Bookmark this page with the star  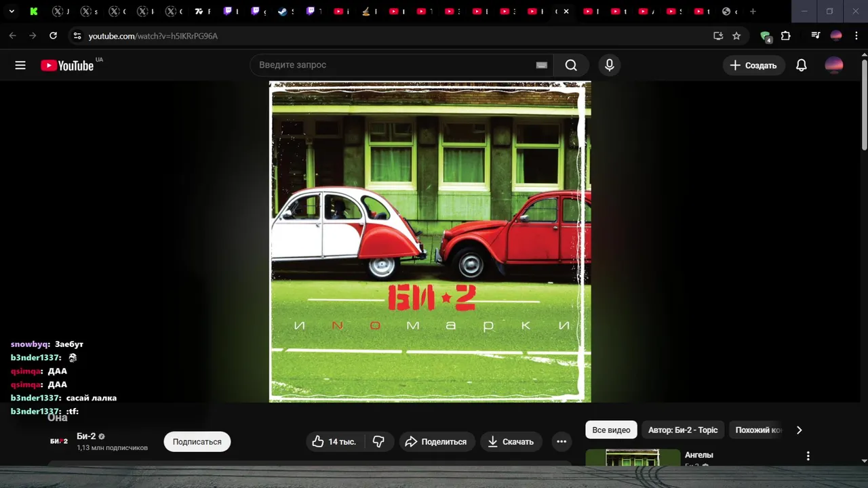coord(736,36)
